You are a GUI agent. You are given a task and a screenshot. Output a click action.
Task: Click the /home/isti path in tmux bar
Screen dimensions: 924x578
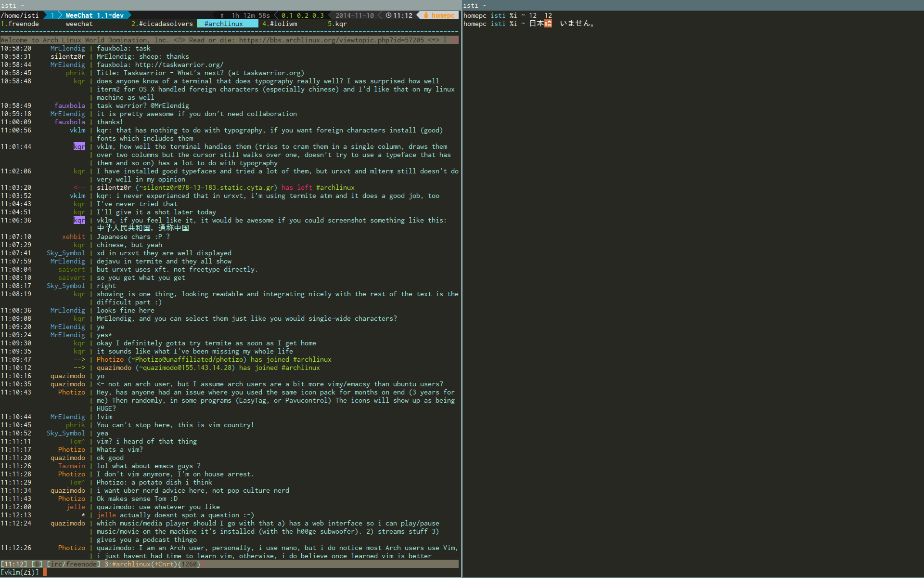20,15
